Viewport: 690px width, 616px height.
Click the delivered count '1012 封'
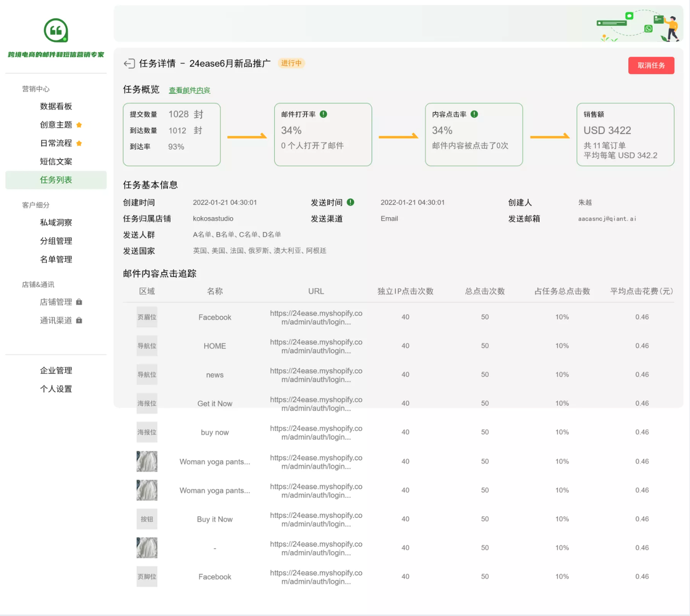185,130
